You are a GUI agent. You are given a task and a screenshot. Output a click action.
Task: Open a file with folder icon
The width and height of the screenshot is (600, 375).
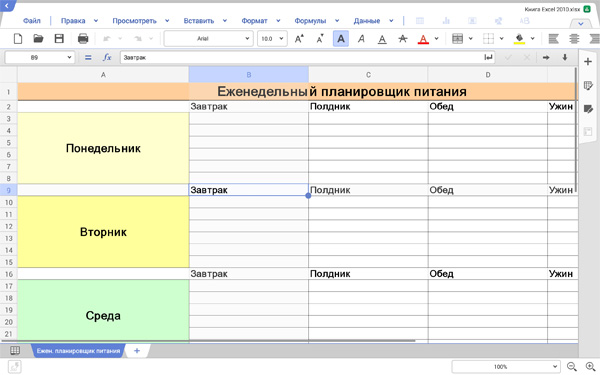(38, 39)
